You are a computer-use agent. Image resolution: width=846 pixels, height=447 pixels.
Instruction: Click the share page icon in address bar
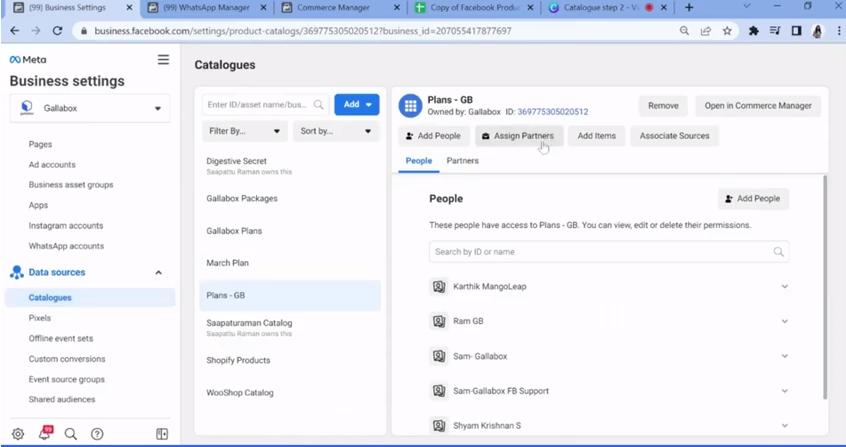click(x=706, y=31)
